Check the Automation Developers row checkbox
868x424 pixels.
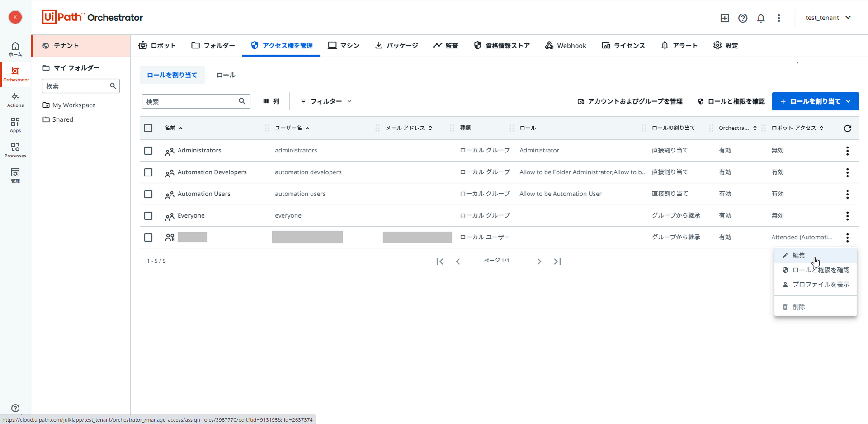[148, 172]
